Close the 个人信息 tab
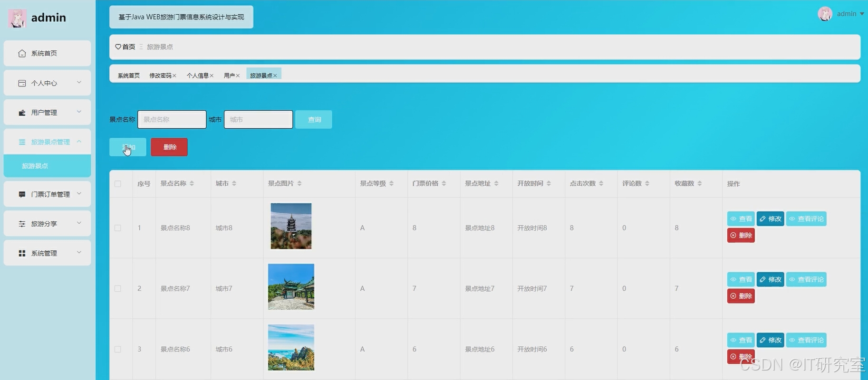868x380 pixels. pyautogui.click(x=212, y=76)
